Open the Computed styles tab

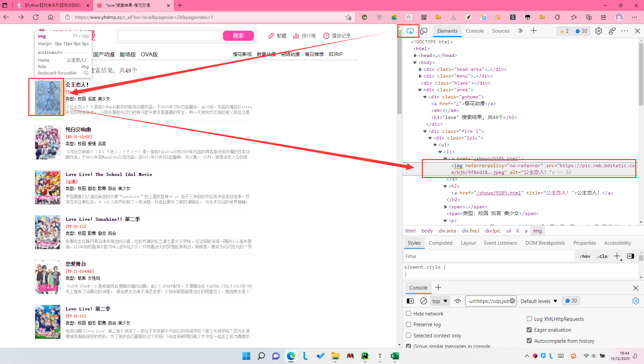click(440, 243)
